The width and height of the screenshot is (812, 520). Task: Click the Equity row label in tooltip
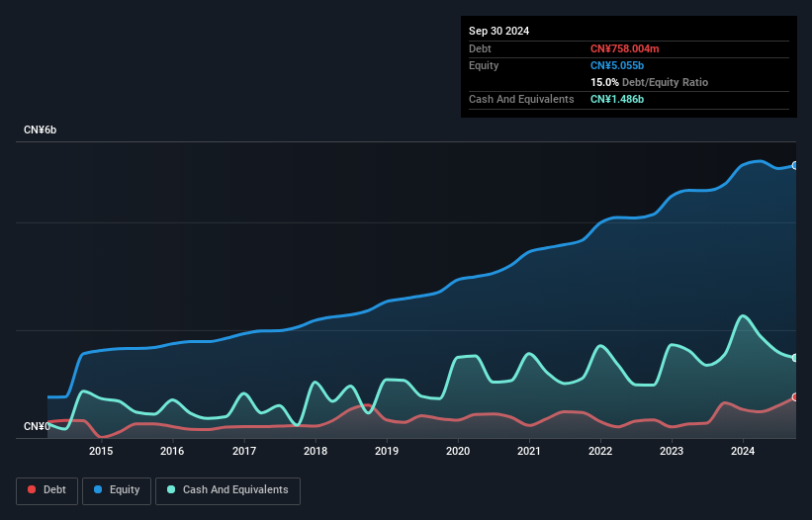tap(484, 65)
